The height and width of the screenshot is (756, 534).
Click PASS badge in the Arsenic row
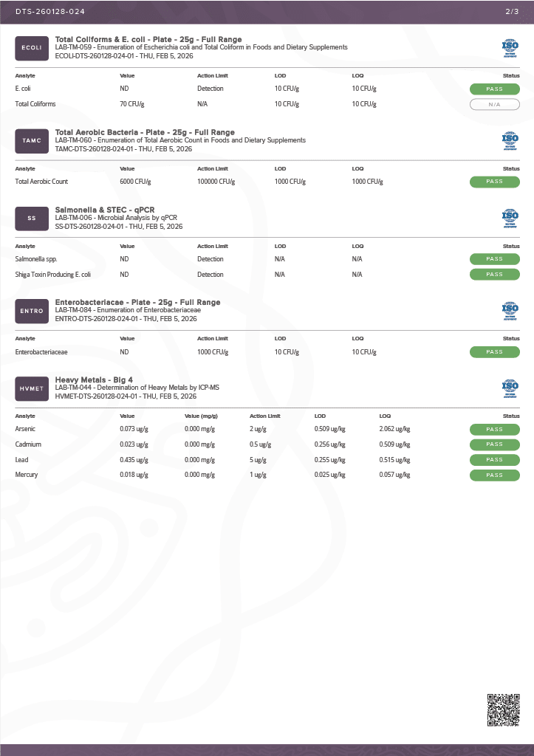[x=495, y=429]
